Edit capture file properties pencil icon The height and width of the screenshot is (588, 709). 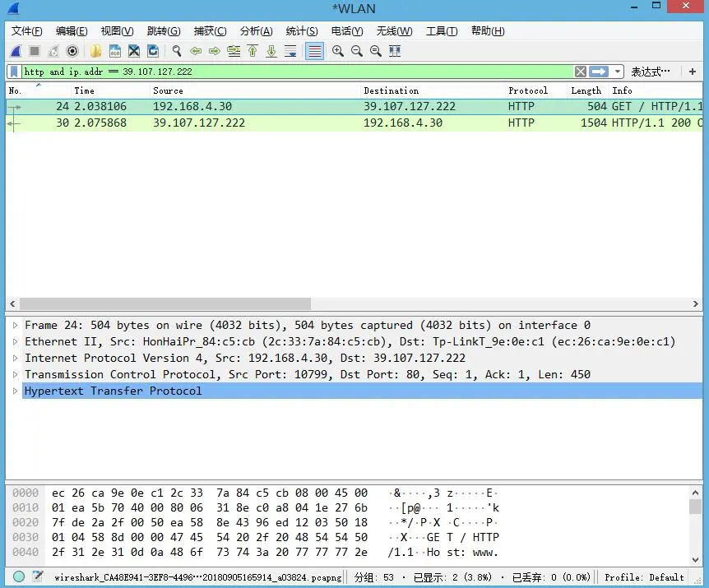38,576
